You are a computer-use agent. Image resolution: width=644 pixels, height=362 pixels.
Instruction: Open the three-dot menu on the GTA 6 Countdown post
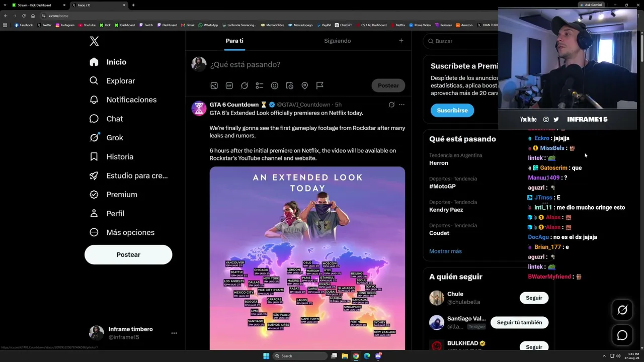coord(401,105)
